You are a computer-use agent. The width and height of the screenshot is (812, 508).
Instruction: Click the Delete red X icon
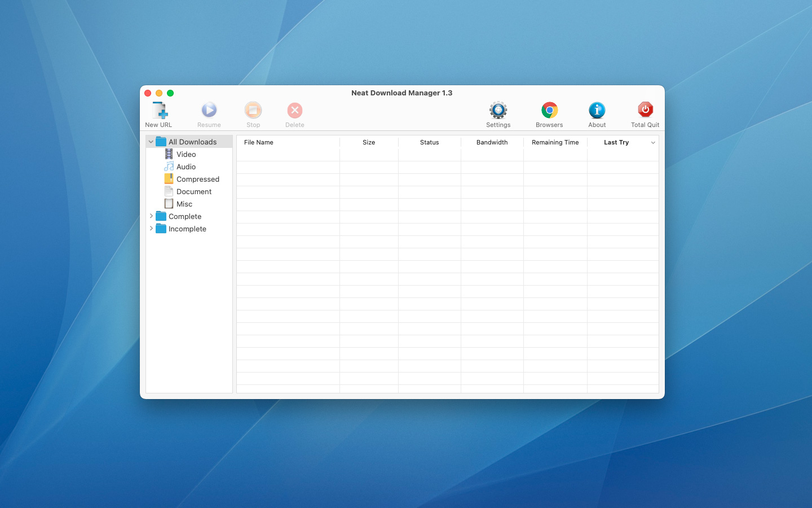click(x=295, y=110)
